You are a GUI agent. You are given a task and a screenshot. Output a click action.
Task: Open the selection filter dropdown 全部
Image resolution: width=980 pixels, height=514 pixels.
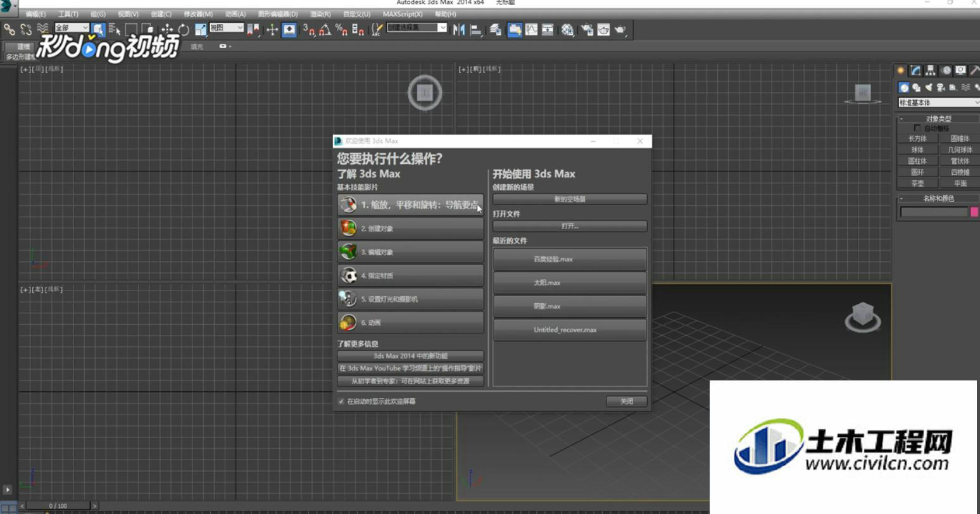pos(72,28)
